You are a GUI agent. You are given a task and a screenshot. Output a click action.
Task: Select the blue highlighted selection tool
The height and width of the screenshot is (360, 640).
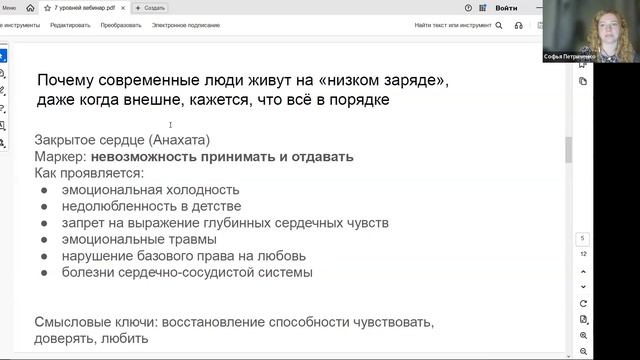[3, 56]
